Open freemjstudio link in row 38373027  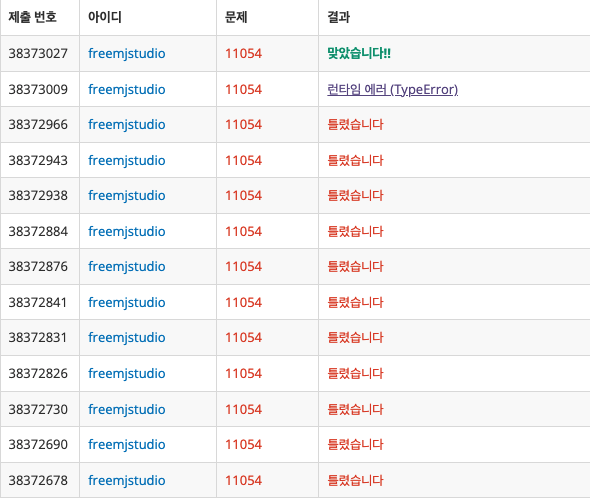click(x=126, y=54)
